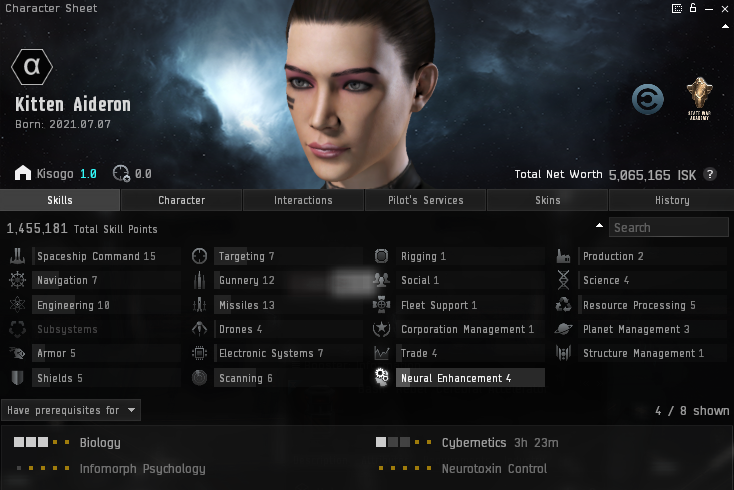734x490 pixels.
Task: Select the Spaceship Command 15 group
Action: [x=106, y=256]
